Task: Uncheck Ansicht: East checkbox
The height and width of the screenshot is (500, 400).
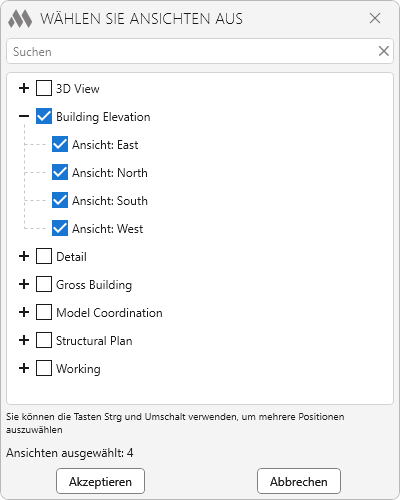Action: 60,144
